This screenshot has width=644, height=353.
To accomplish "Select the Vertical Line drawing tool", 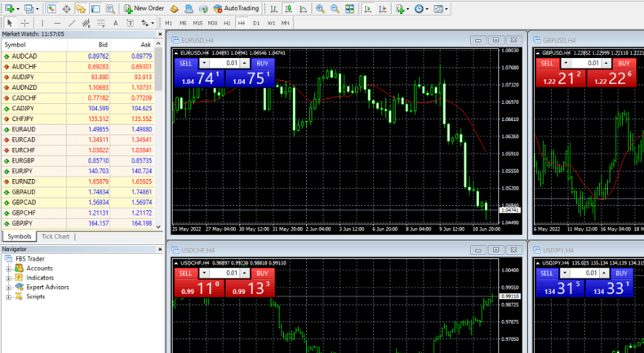I will pos(42,23).
